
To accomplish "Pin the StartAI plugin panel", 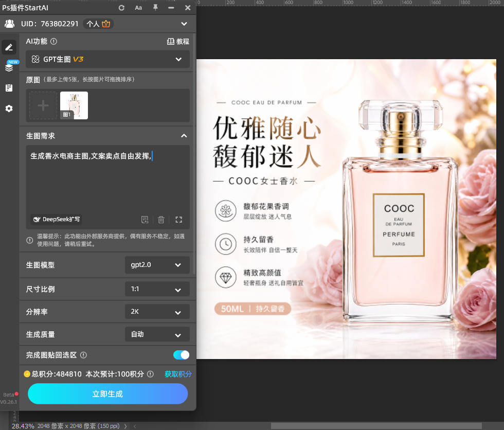I will (x=155, y=7).
